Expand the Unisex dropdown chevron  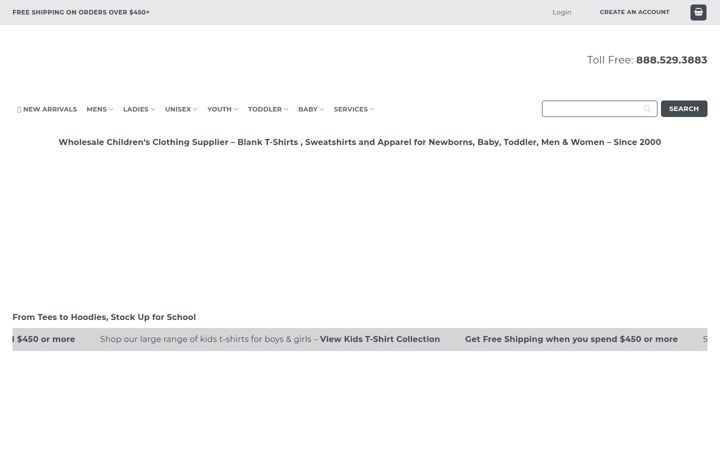pos(195,109)
